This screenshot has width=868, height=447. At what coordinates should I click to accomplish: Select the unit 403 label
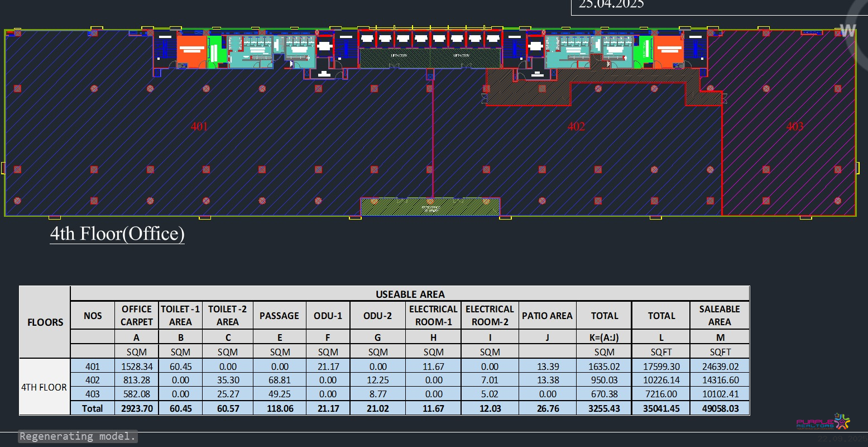click(x=794, y=126)
